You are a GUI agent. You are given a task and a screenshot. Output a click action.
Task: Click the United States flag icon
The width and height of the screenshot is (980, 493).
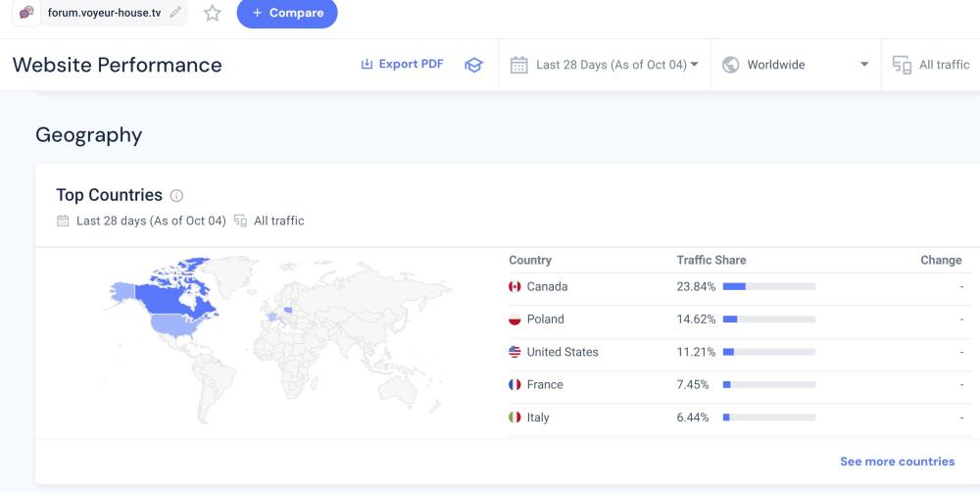pos(514,352)
